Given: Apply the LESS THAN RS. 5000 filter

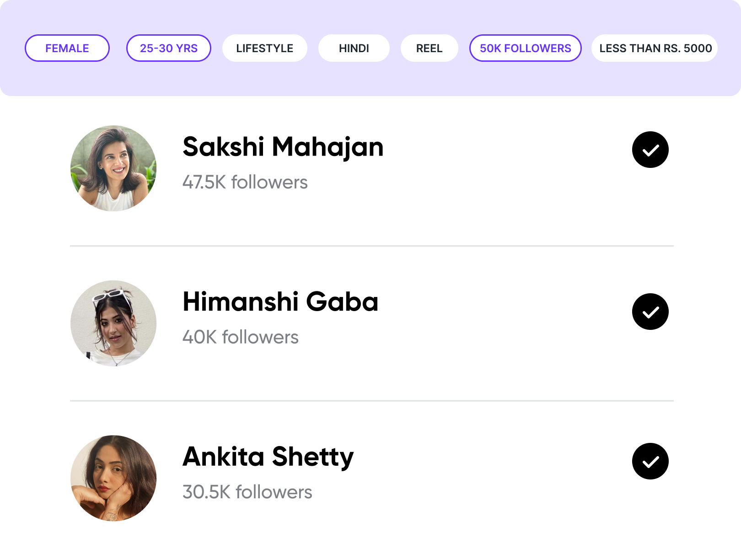Looking at the screenshot, I should (655, 48).
